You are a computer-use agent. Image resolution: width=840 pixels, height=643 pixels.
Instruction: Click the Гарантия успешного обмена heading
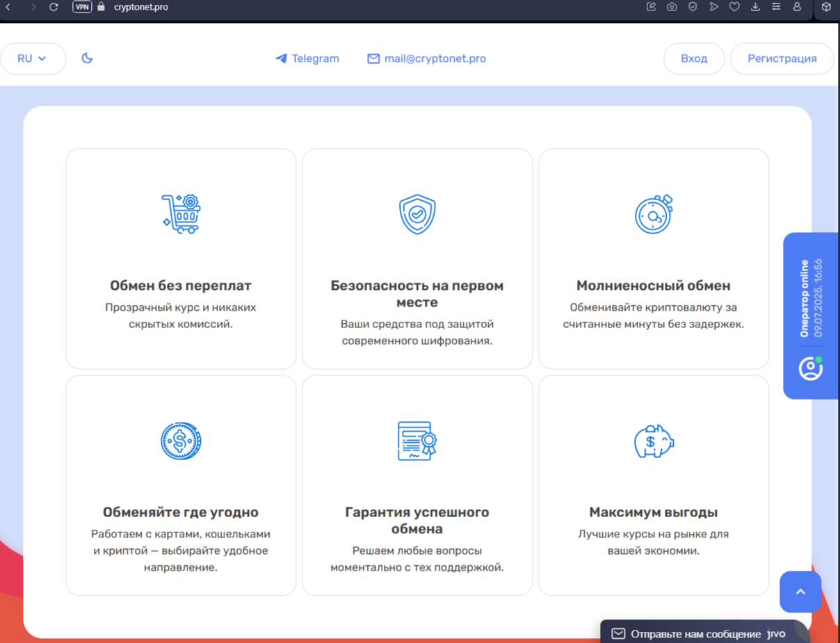(417, 521)
